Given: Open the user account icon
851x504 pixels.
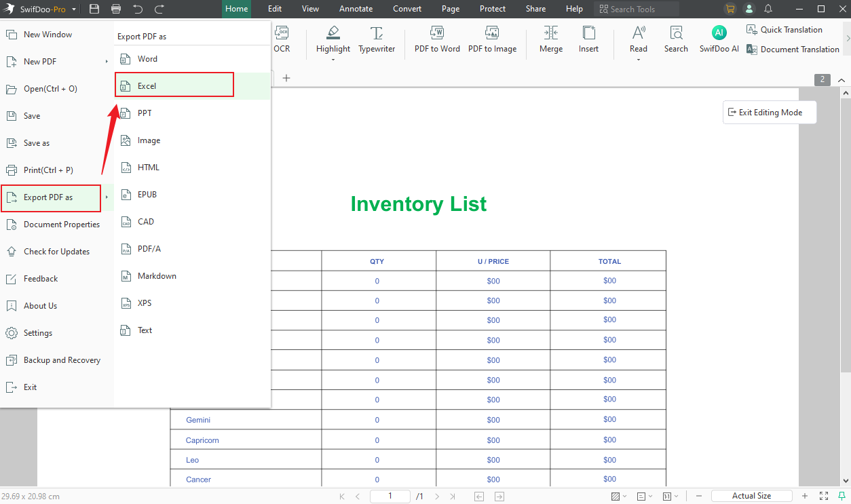Looking at the screenshot, I should (x=749, y=9).
